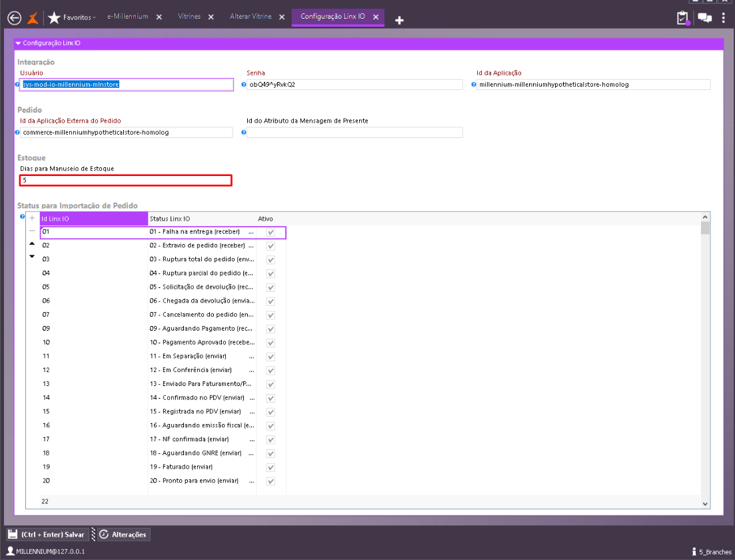The height and width of the screenshot is (560, 735).
Task: Switch to the e-Millennium tab
Action: click(127, 17)
